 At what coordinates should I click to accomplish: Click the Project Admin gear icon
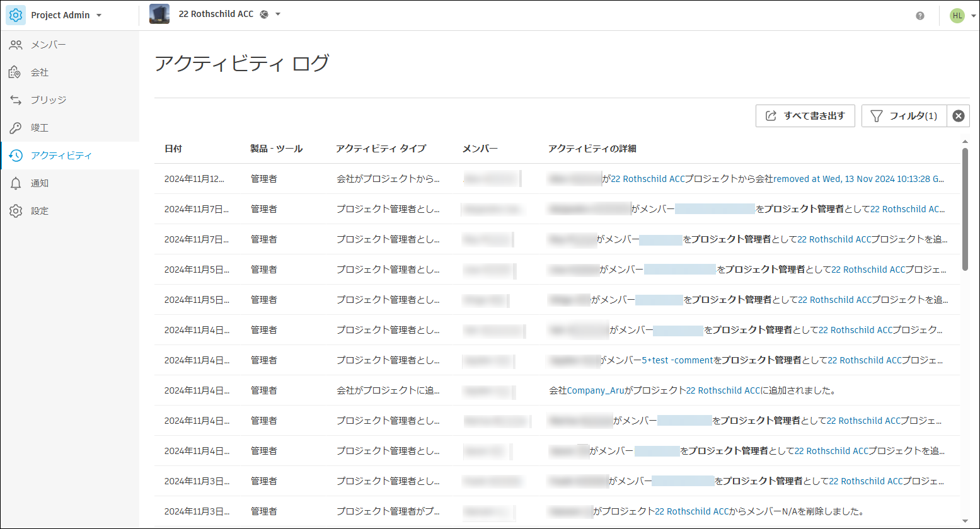[16, 15]
